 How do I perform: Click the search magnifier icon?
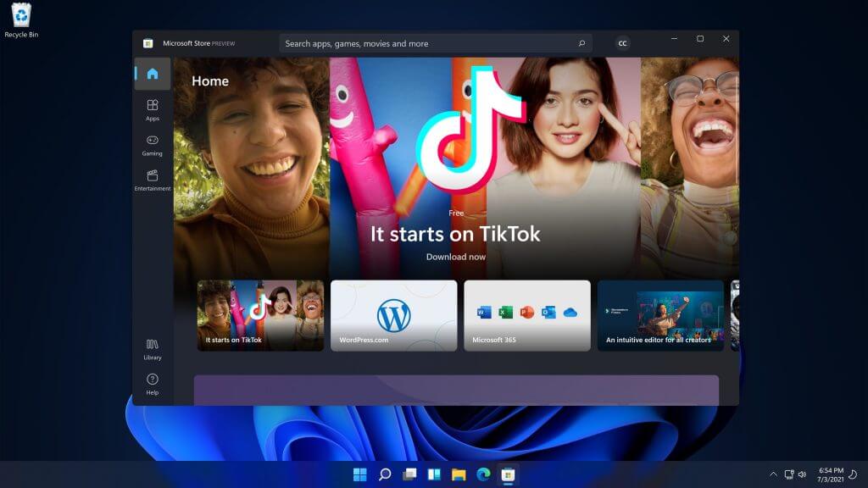pyautogui.click(x=581, y=43)
